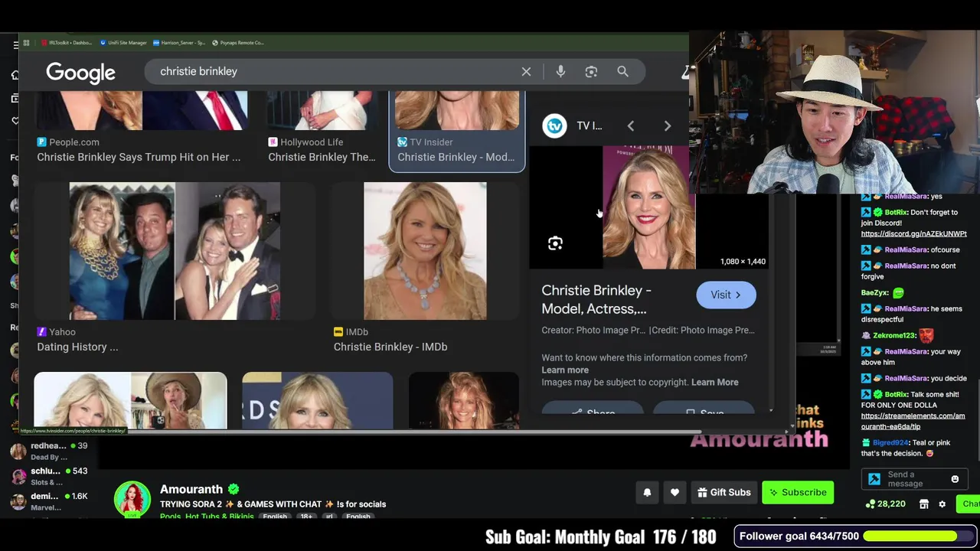Image resolution: width=980 pixels, height=551 pixels.
Task: Open the sidebar hamburger menu icon
Action: [x=15, y=45]
